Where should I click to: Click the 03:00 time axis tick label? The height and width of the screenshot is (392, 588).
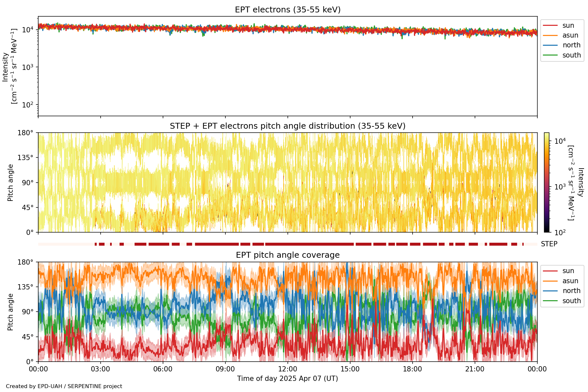click(100, 369)
